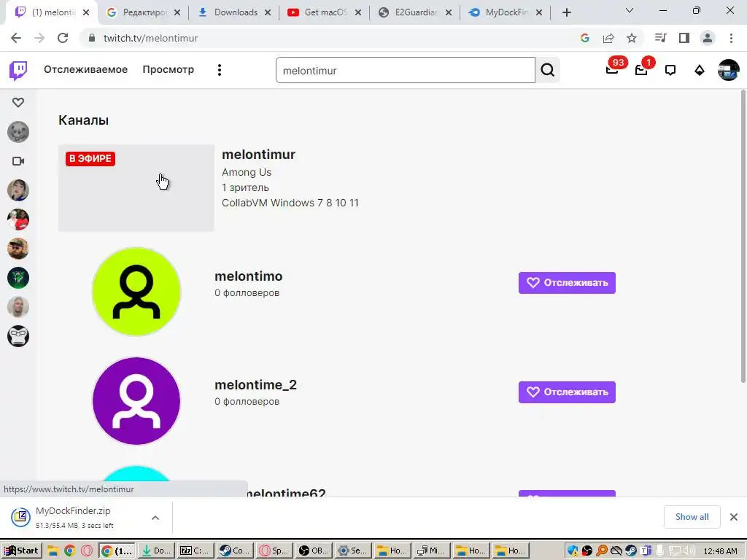Open the Chrome three-dot menu
This screenshot has height=560, width=747.
tap(731, 38)
